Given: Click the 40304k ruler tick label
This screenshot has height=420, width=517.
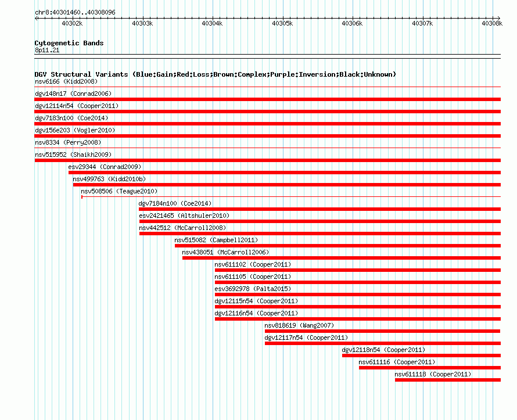Looking at the screenshot, I should pyautogui.click(x=213, y=23).
